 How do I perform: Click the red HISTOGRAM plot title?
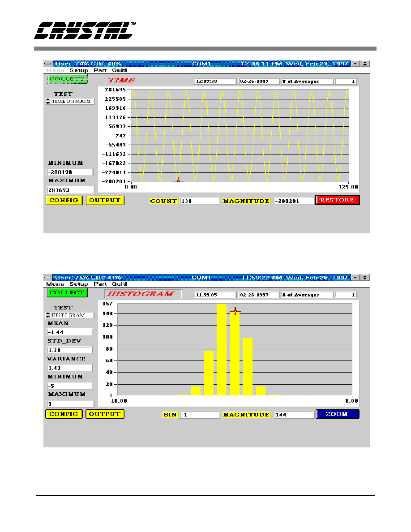[141, 294]
